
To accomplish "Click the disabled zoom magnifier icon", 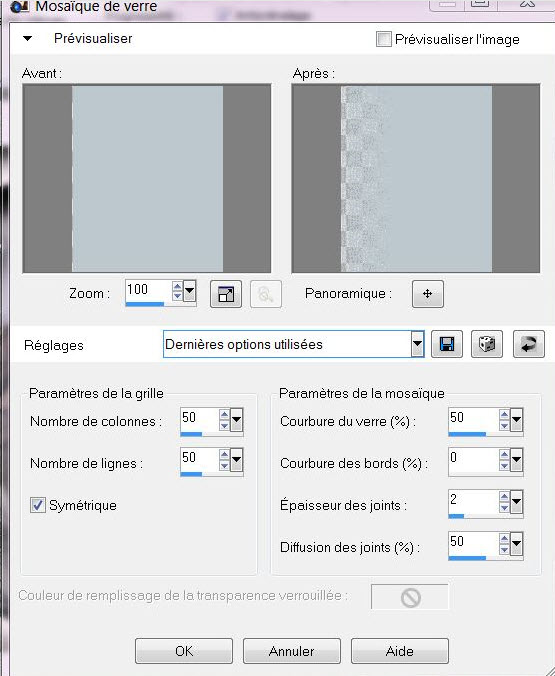I will [x=266, y=294].
